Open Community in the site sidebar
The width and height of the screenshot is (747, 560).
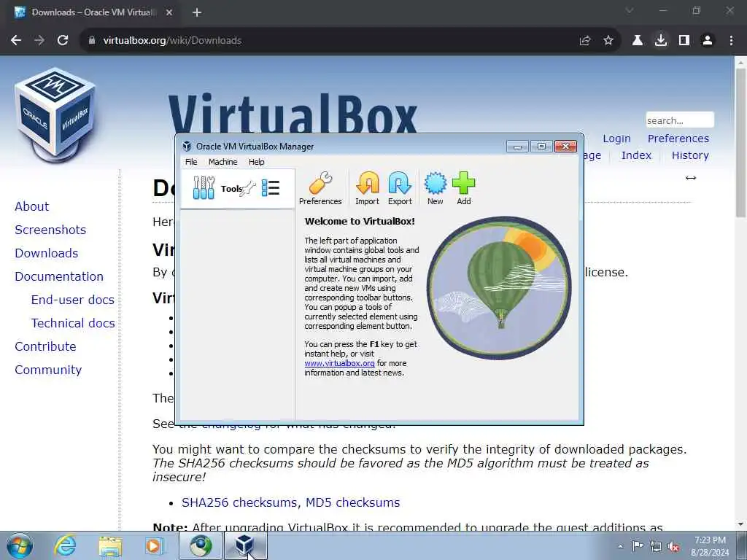48,370
